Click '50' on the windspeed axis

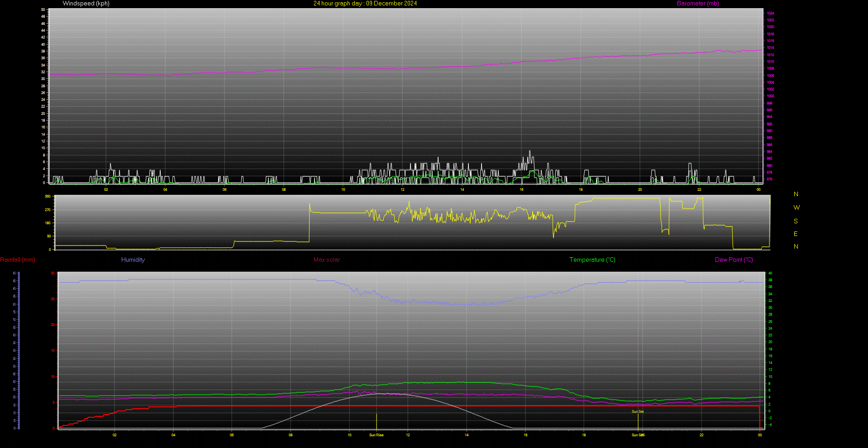pos(43,9)
